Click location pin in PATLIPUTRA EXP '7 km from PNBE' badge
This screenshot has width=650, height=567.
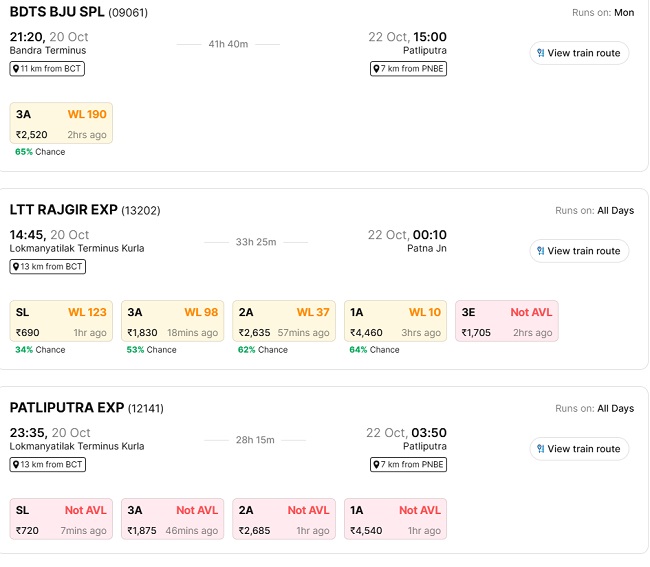376,465
